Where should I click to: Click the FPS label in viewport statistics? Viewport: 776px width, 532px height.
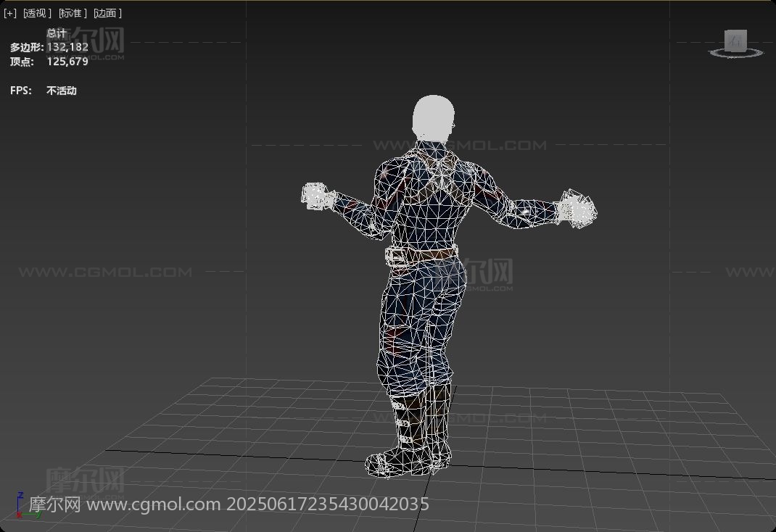pos(21,91)
